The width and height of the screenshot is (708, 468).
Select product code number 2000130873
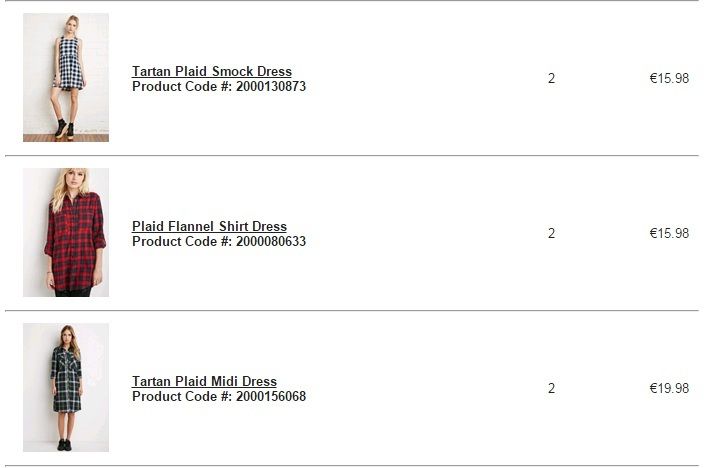pyautogui.click(x=271, y=87)
